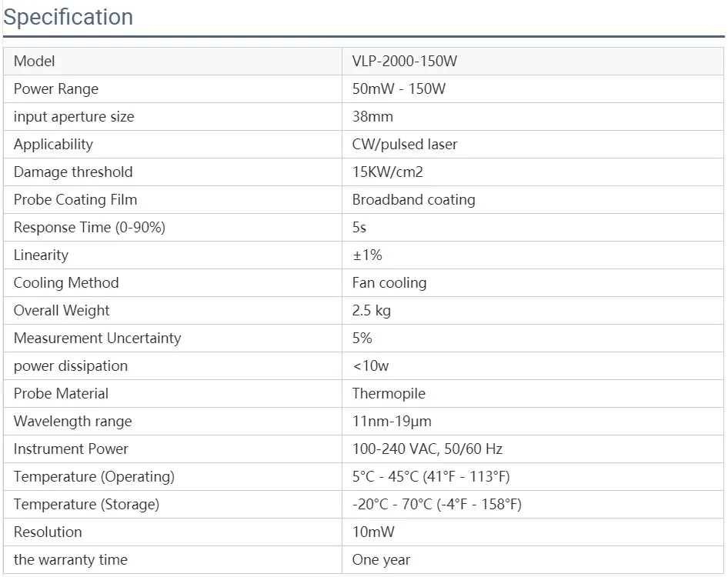This screenshot has height=577, width=728.
Task: Click the Specification heading
Action: [68, 17]
